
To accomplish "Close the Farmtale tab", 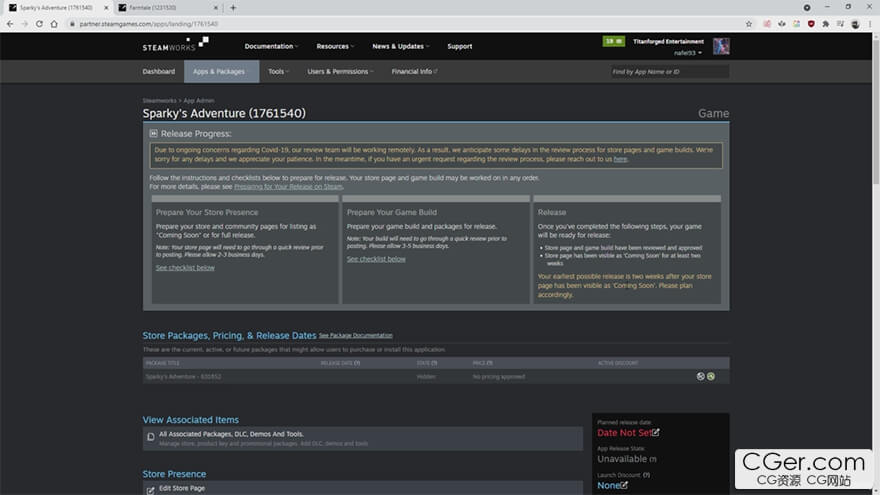I will [x=216, y=8].
